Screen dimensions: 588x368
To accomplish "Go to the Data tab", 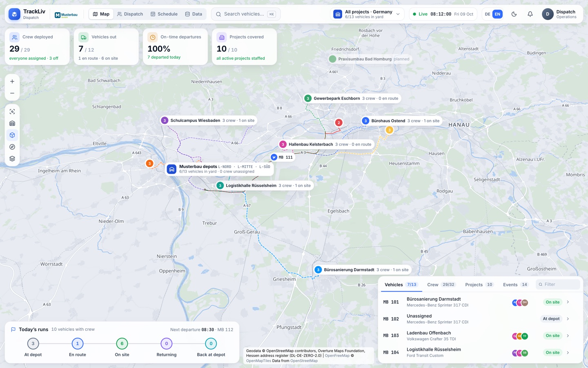I will click(x=194, y=14).
